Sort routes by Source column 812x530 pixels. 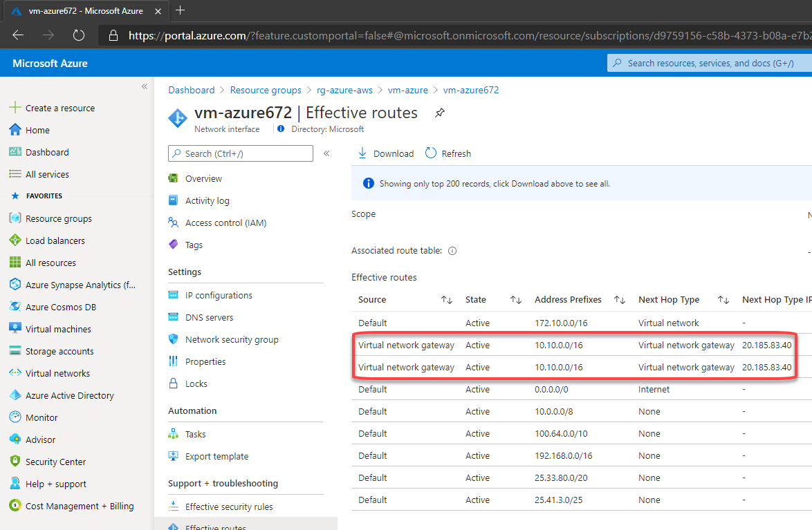447,300
